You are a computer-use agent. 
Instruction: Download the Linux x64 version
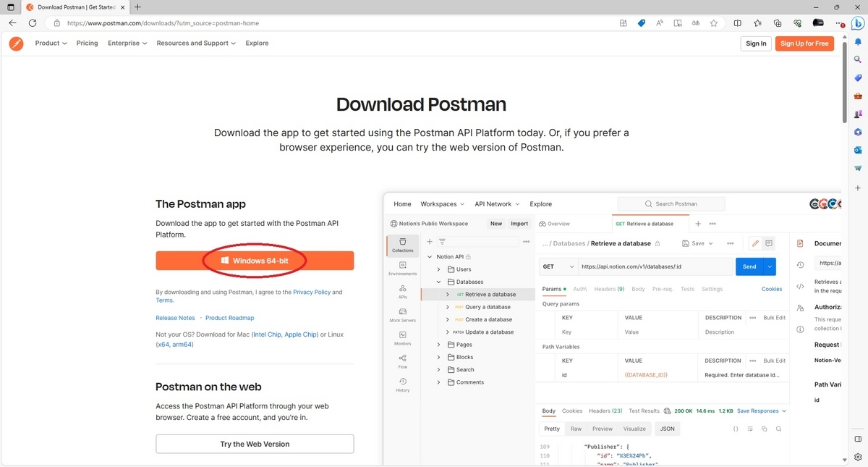tap(163, 345)
